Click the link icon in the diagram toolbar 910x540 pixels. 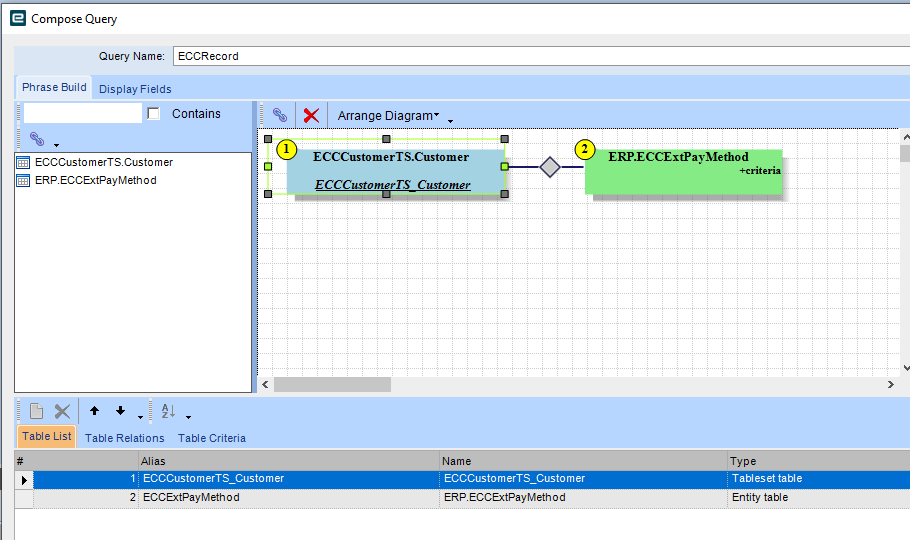click(x=280, y=115)
